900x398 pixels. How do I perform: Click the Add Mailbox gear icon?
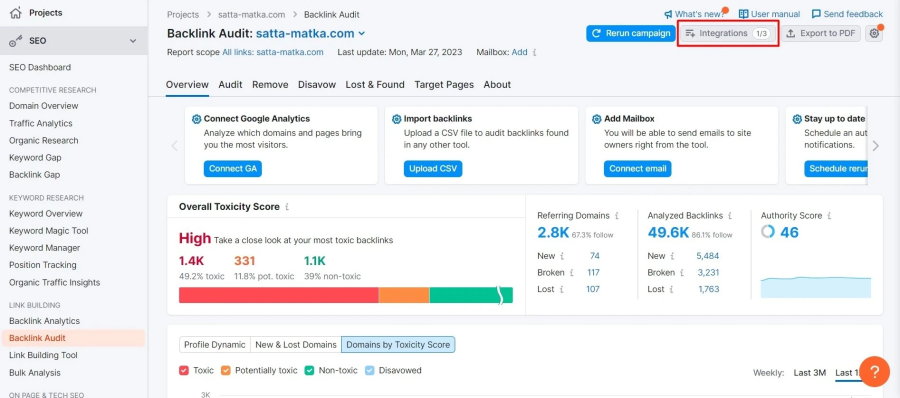pyautogui.click(x=597, y=119)
